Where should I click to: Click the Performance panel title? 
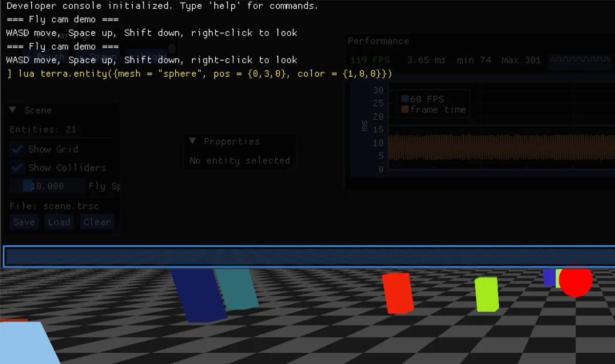point(378,41)
